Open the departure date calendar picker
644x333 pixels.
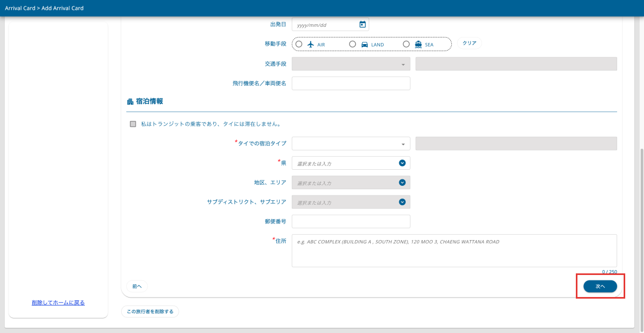pos(363,24)
